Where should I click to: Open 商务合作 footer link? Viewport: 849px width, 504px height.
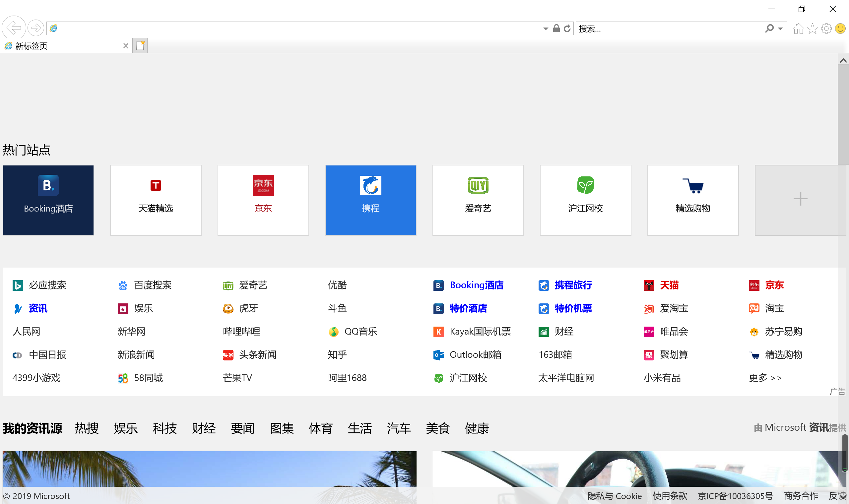[801, 496]
